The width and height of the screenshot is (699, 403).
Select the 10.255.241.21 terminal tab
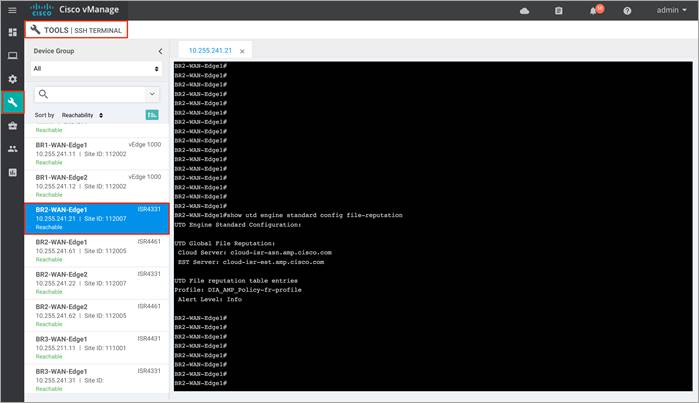(210, 50)
